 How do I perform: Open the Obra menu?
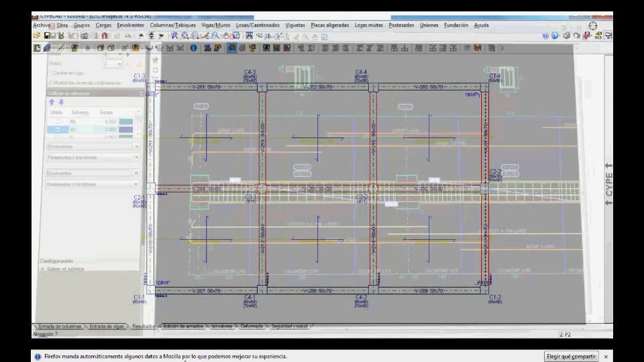point(62,25)
